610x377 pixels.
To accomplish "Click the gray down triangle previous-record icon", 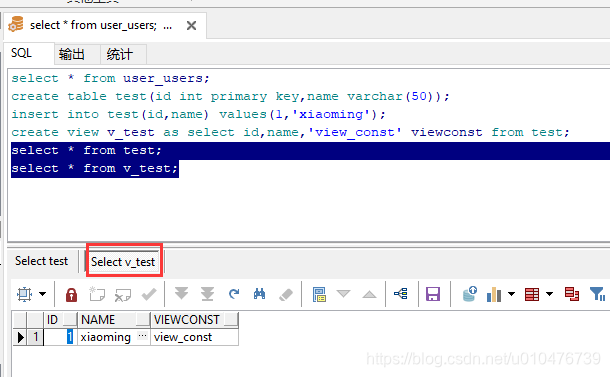I will point(343,293).
